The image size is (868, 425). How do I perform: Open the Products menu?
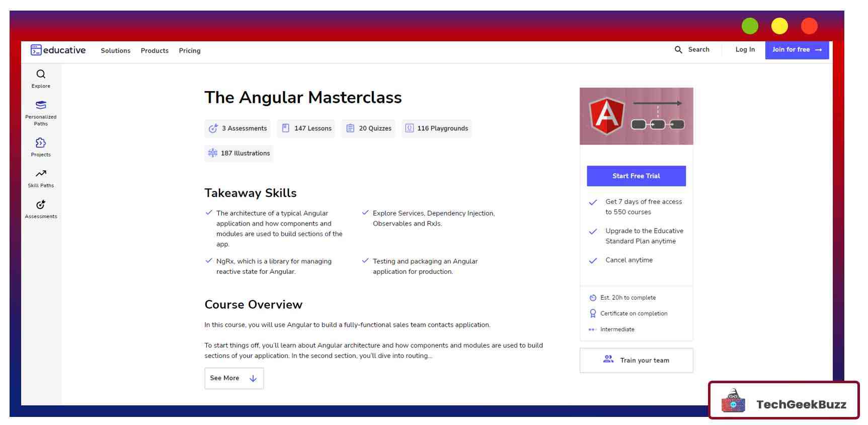coord(154,51)
